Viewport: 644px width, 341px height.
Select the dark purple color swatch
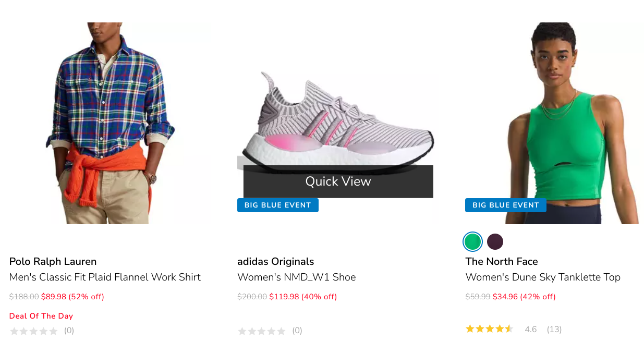[495, 242]
